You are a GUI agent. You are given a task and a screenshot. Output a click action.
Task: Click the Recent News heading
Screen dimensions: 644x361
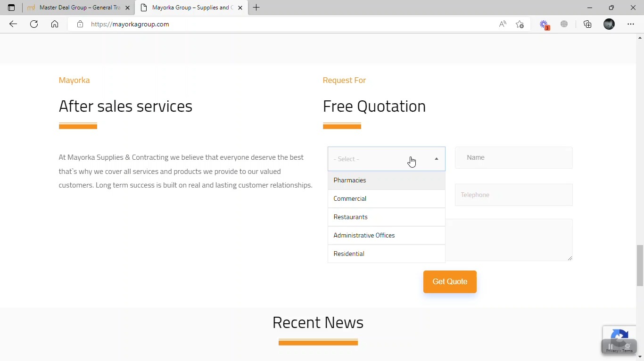point(318,323)
